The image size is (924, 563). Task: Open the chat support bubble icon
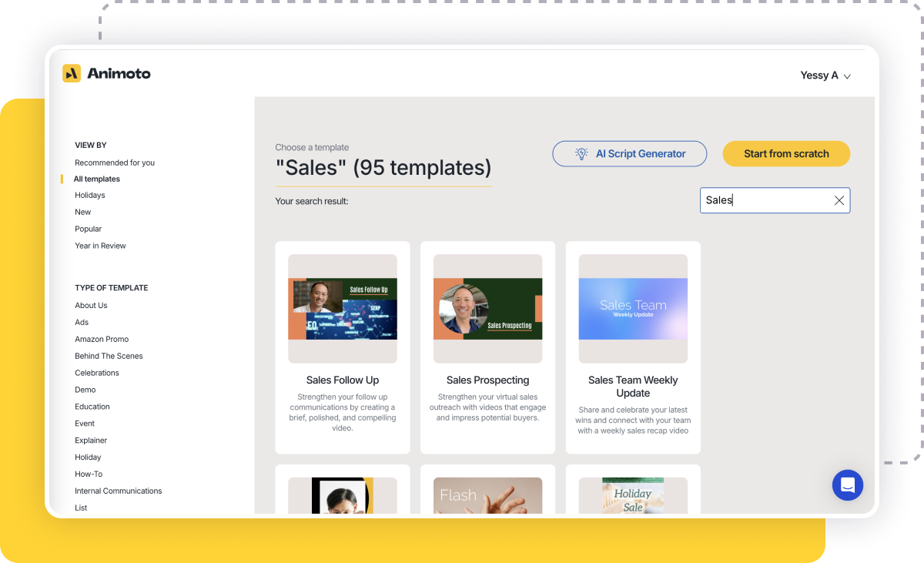[848, 485]
